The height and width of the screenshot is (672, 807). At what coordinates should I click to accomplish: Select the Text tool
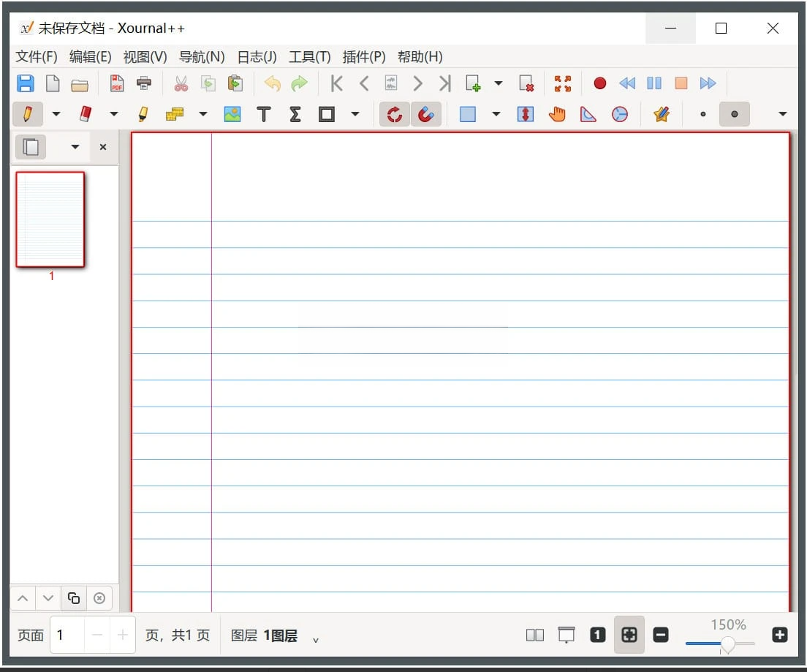click(x=264, y=114)
